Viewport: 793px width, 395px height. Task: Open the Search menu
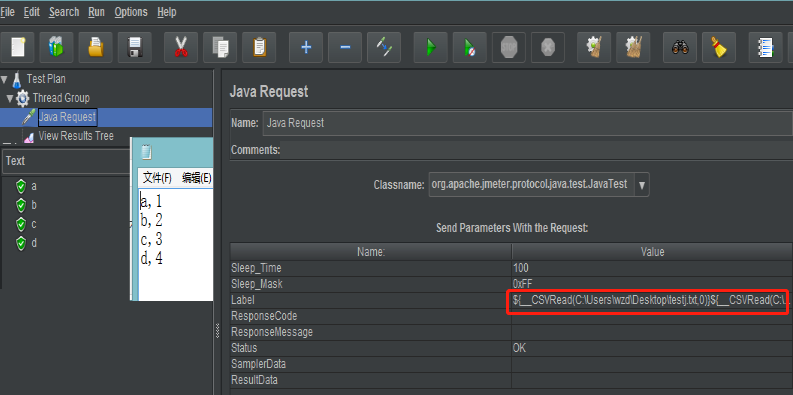coord(64,12)
